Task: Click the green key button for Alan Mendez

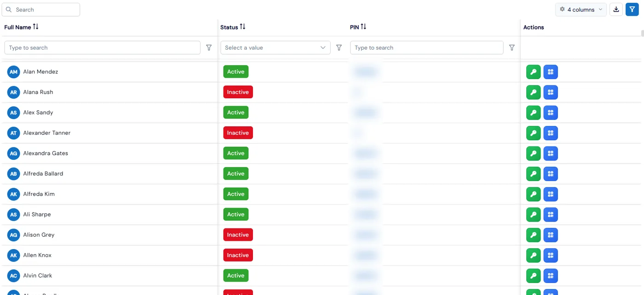Action: pyautogui.click(x=534, y=72)
